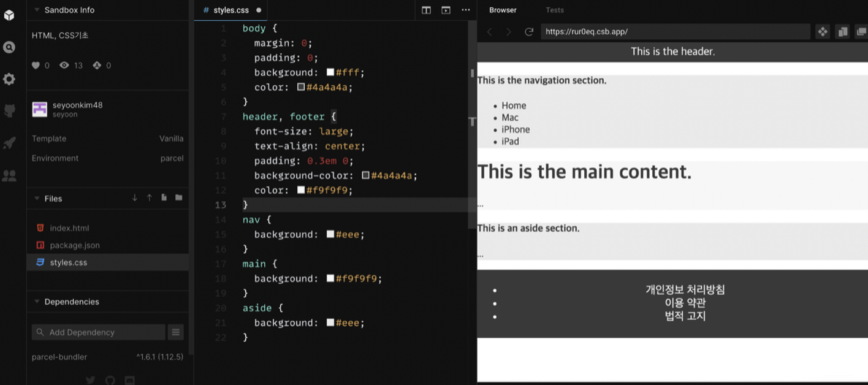Click the preview window icon in editor toolbar
The width and height of the screenshot is (868, 385).
(x=446, y=10)
